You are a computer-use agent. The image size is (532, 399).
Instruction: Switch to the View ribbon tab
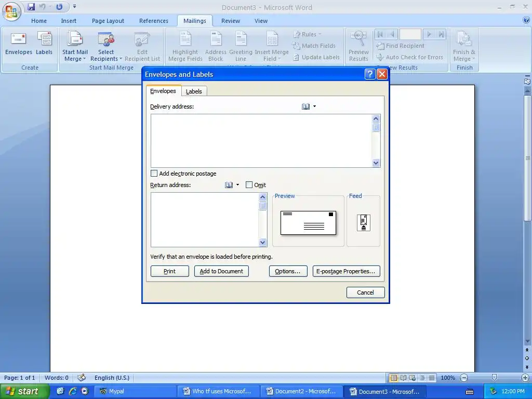[261, 21]
